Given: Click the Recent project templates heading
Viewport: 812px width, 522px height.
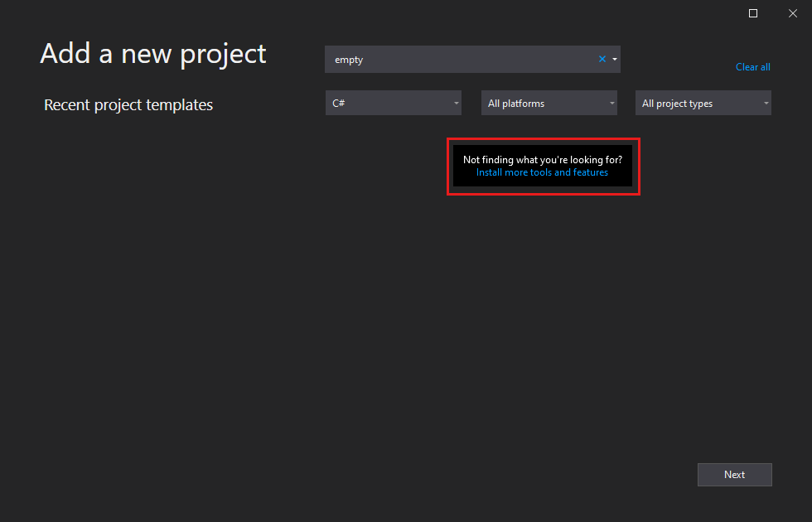Looking at the screenshot, I should pos(128,104).
